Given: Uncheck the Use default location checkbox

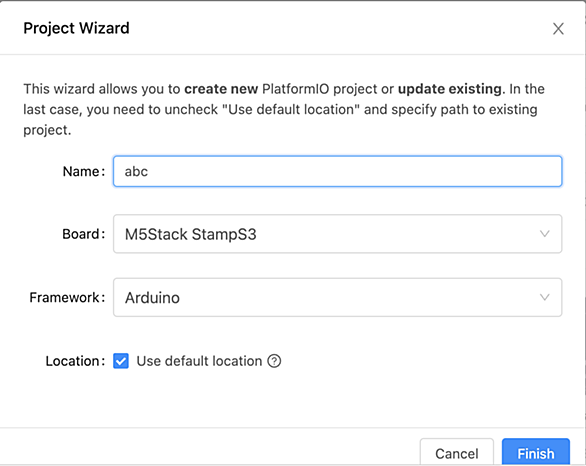Looking at the screenshot, I should tap(121, 361).
